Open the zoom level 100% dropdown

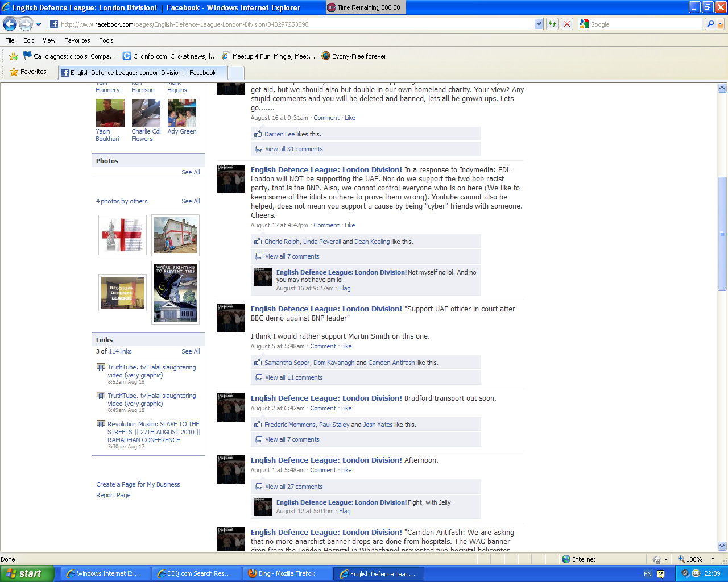tap(713, 559)
